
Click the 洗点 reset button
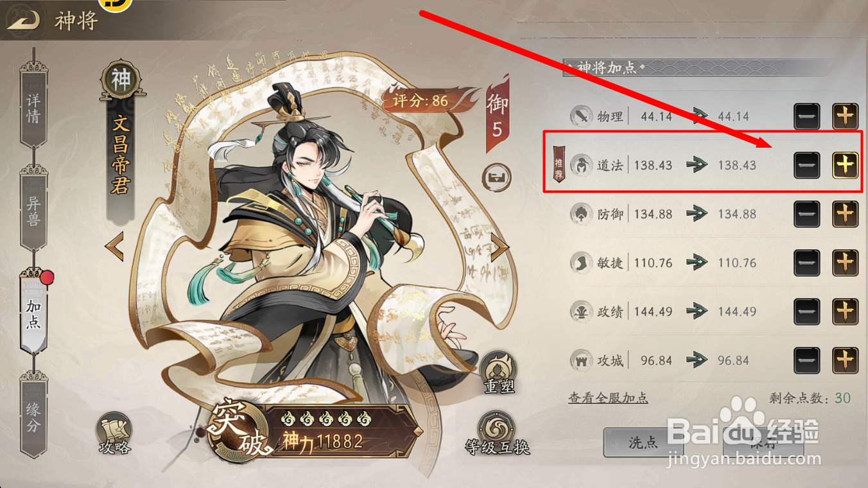[x=643, y=442]
